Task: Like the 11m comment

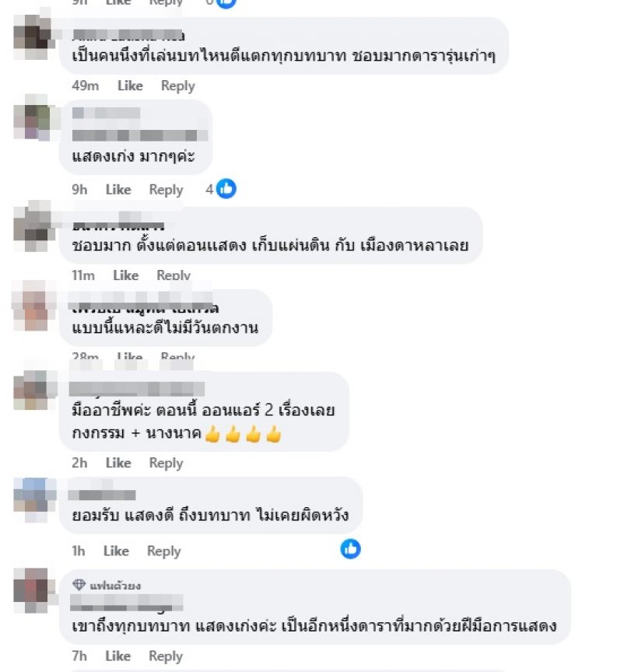Action: pyautogui.click(x=125, y=275)
